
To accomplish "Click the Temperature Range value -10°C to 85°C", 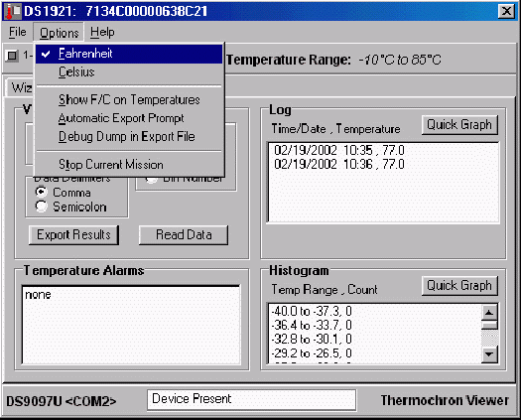I will coord(400,60).
